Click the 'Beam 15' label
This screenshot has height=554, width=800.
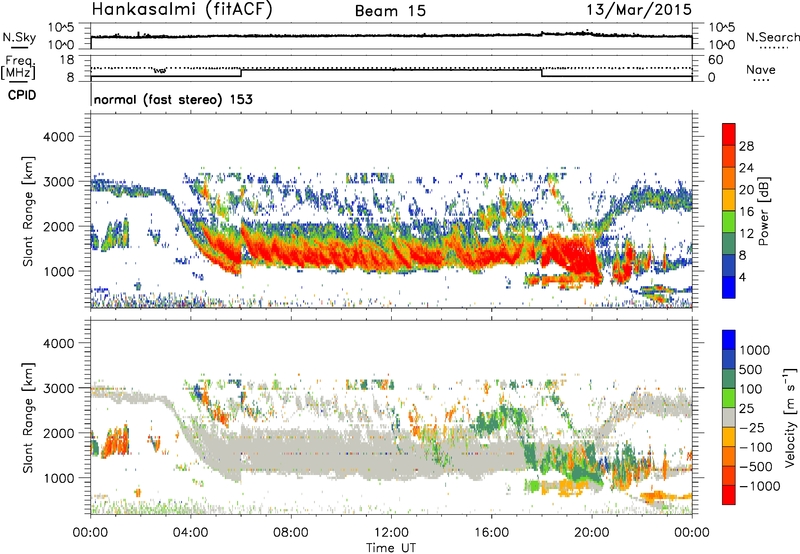390,11
